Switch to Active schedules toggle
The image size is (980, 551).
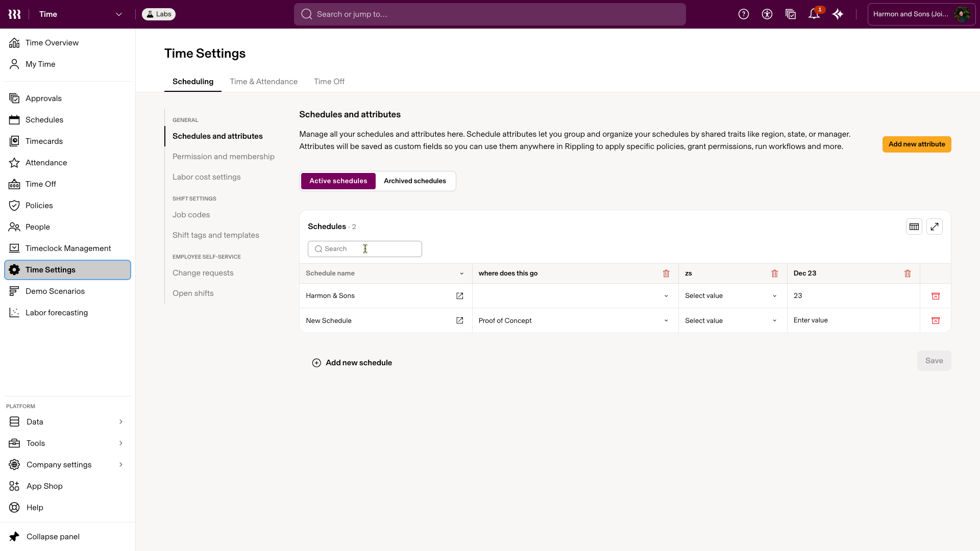[x=338, y=181]
